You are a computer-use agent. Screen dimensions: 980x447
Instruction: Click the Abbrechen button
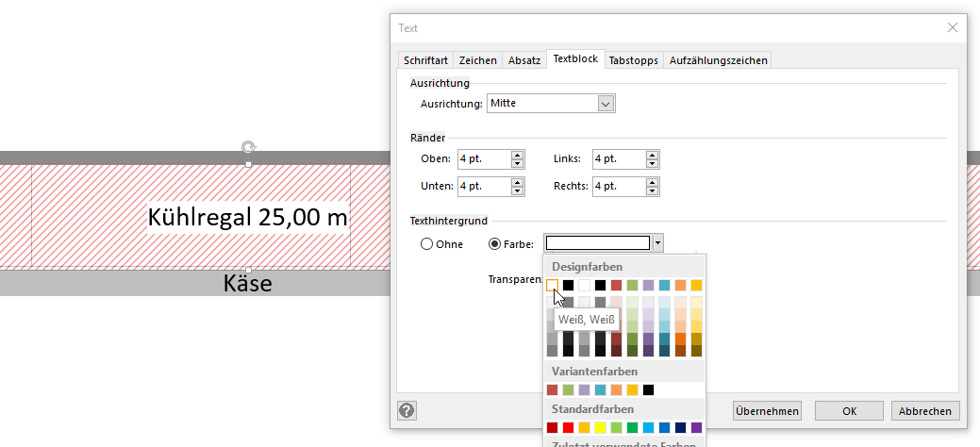925,410
